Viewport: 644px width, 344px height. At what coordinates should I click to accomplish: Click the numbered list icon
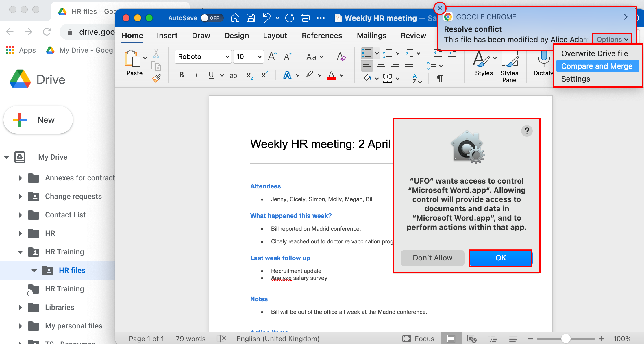click(x=388, y=53)
